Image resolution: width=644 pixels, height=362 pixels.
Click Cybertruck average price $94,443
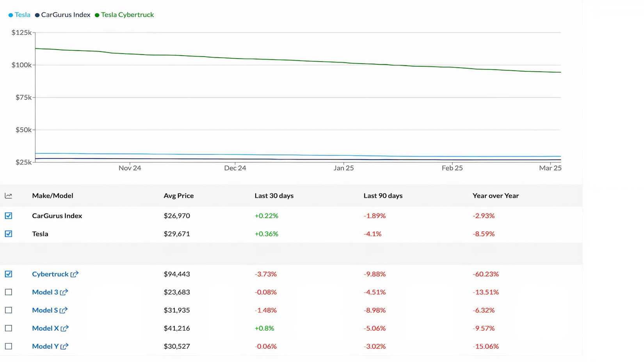coord(177,274)
